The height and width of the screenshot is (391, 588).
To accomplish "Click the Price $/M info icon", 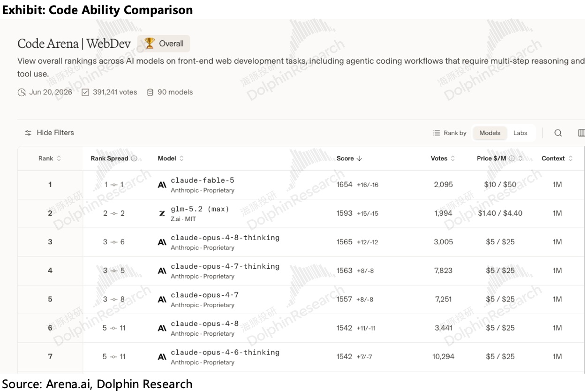I will [512, 158].
